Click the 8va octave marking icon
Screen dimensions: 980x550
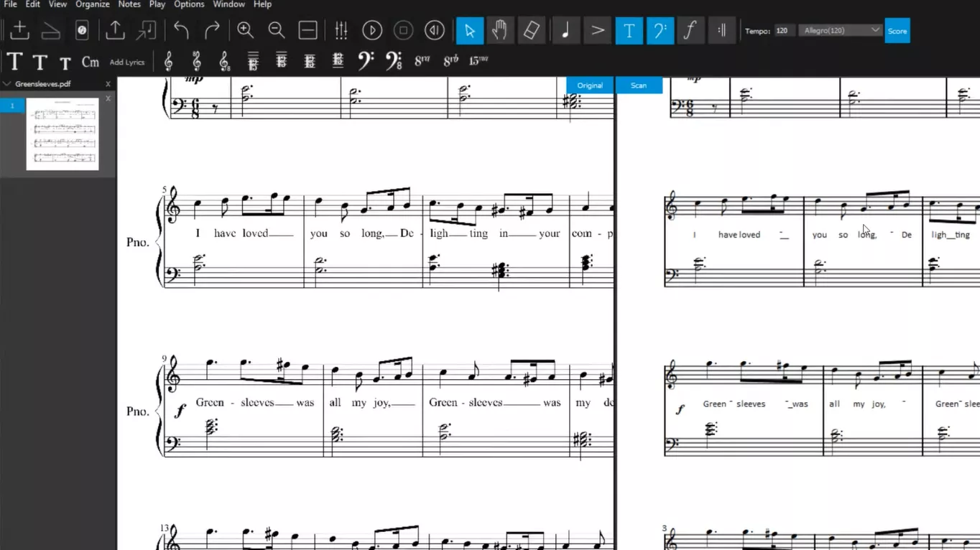(x=422, y=61)
